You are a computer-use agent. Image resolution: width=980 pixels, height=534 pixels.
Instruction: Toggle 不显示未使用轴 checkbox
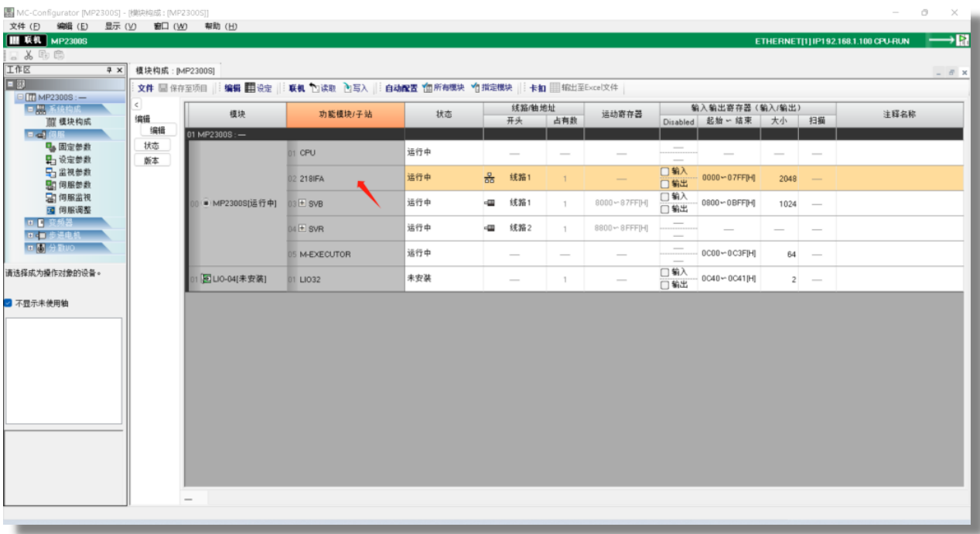click(x=8, y=303)
